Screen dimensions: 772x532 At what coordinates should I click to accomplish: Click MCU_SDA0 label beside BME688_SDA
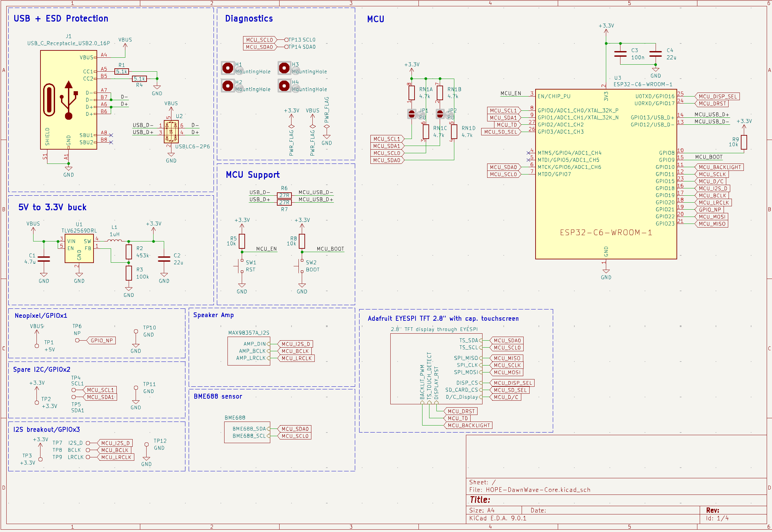click(x=294, y=429)
